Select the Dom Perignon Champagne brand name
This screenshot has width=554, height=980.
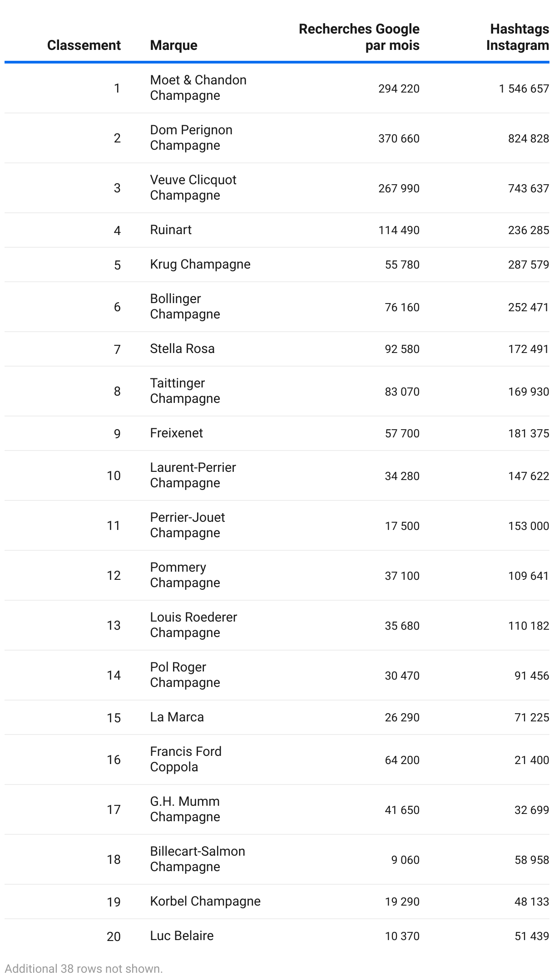click(191, 138)
